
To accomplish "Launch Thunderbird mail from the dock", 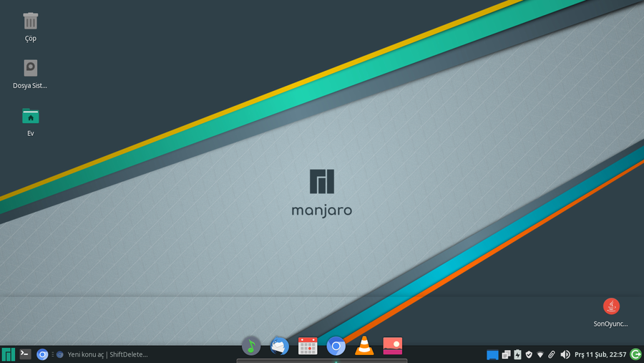I will point(279,347).
